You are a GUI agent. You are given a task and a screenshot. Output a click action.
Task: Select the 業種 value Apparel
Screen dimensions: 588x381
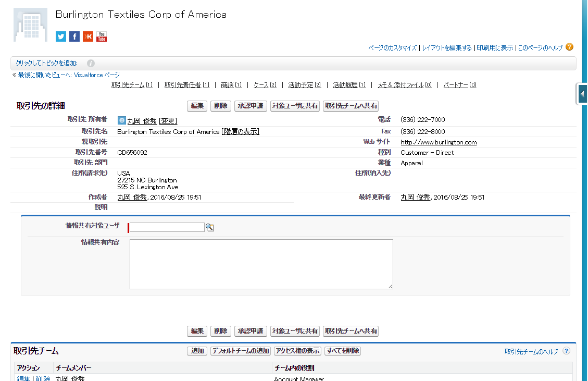(411, 163)
